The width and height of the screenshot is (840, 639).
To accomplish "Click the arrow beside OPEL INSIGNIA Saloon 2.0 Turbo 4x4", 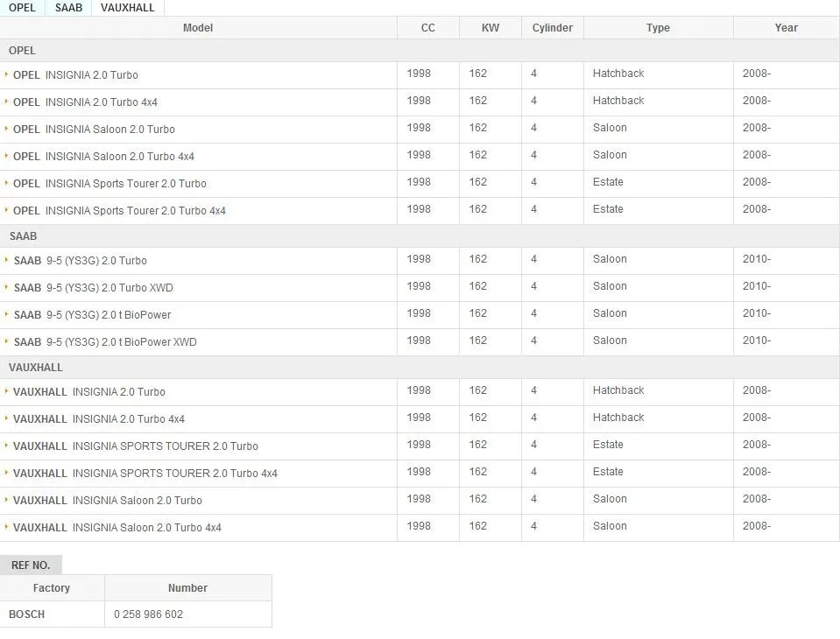I will click(x=6, y=156).
